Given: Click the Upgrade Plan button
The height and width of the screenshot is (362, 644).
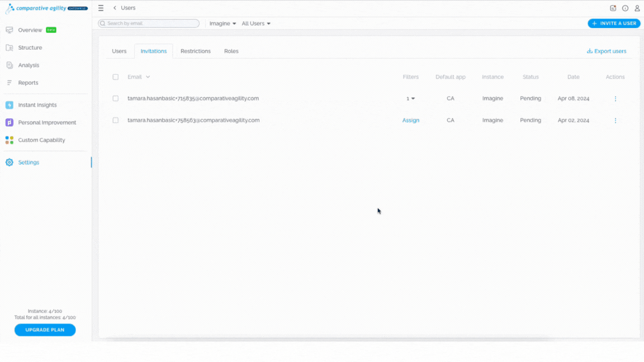Looking at the screenshot, I should (x=45, y=330).
